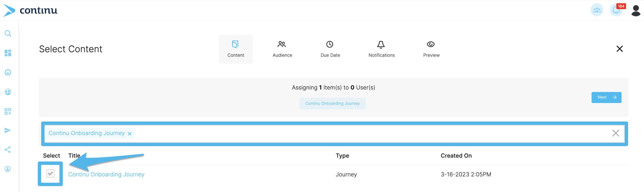Click the search magnifier icon in sidebar

[8, 34]
